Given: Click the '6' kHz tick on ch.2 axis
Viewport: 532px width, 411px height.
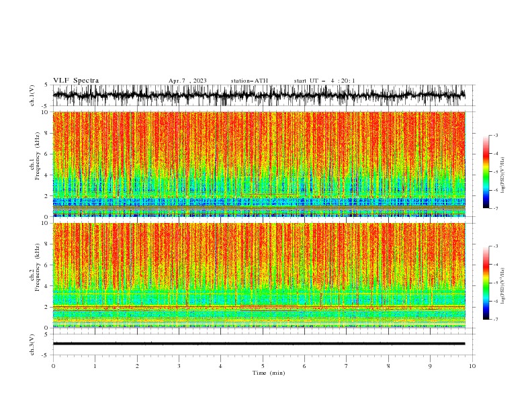Looking at the screenshot, I should click(47, 265).
